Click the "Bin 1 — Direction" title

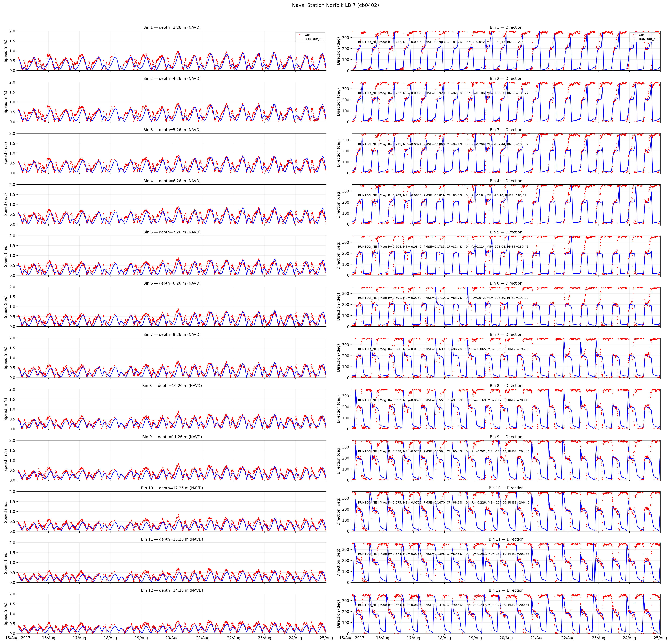click(506, 27)
